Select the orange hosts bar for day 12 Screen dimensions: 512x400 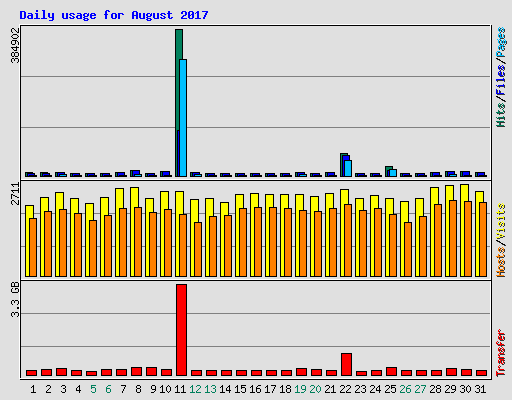pos(198,249)
